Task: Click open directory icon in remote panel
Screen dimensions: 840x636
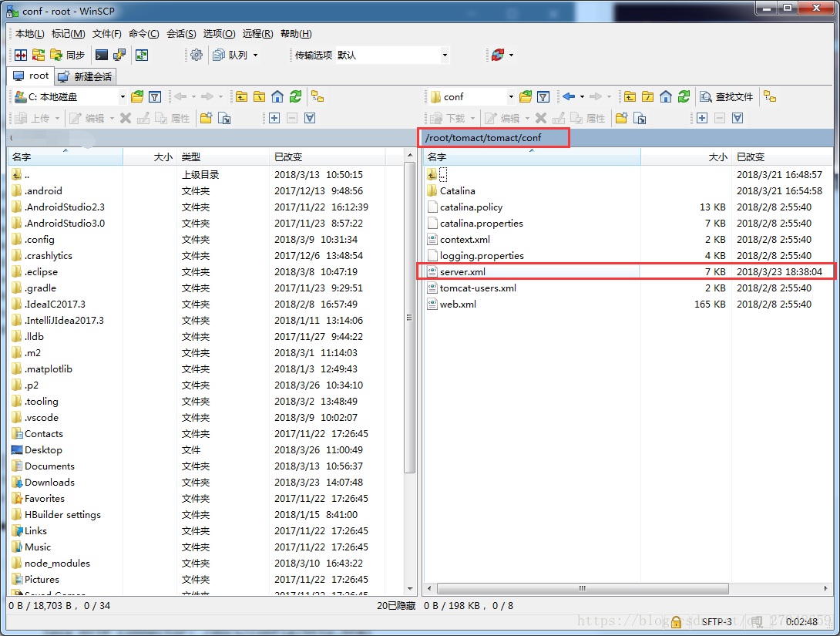Action: coord(526,97)
